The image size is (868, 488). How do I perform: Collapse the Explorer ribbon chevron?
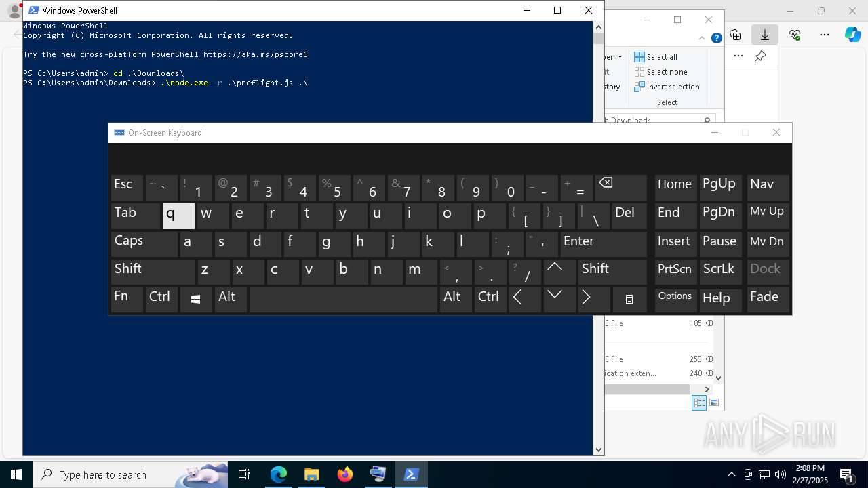click(702, 38)
